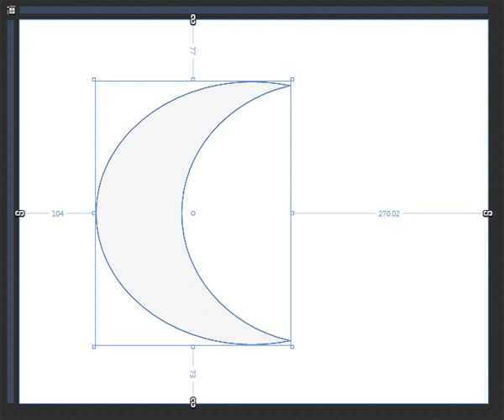
Task: Click the left margin value 104
Action: pos(58,213)
